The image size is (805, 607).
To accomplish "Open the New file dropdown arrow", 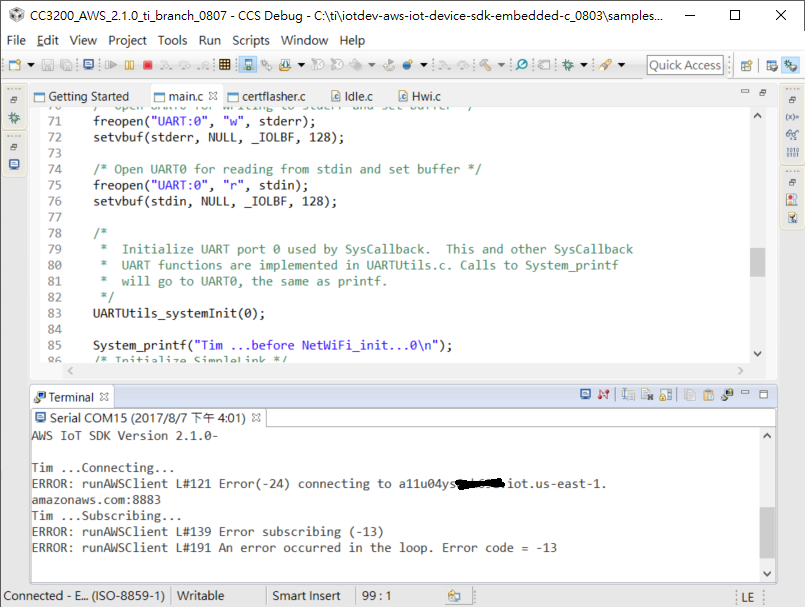I will [x=31, y=65].
